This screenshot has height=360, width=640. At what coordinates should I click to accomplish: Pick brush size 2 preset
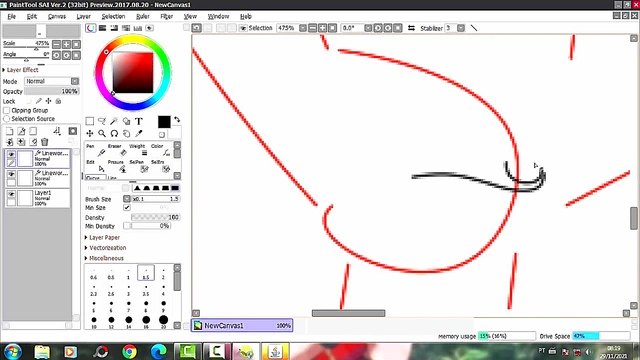(163, 273)
